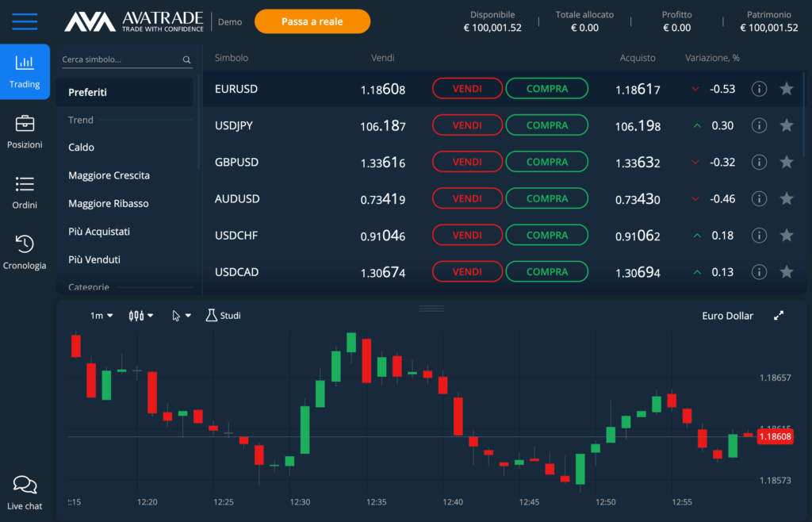Open Ordini from the left sidebar
812x522 pixels.
coord(25,190)
